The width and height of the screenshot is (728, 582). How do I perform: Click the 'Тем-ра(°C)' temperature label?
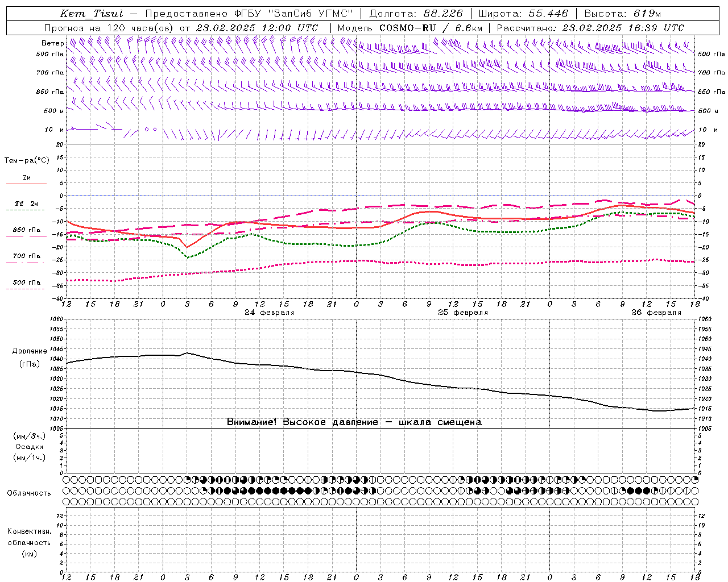pyautogui.click(x=27, y=161)
